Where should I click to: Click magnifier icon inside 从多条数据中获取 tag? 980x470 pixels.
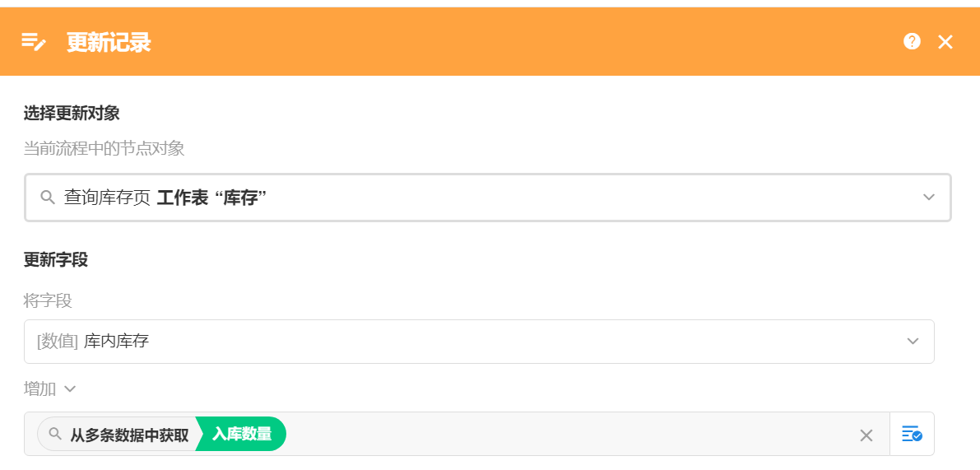click(55, 434)
